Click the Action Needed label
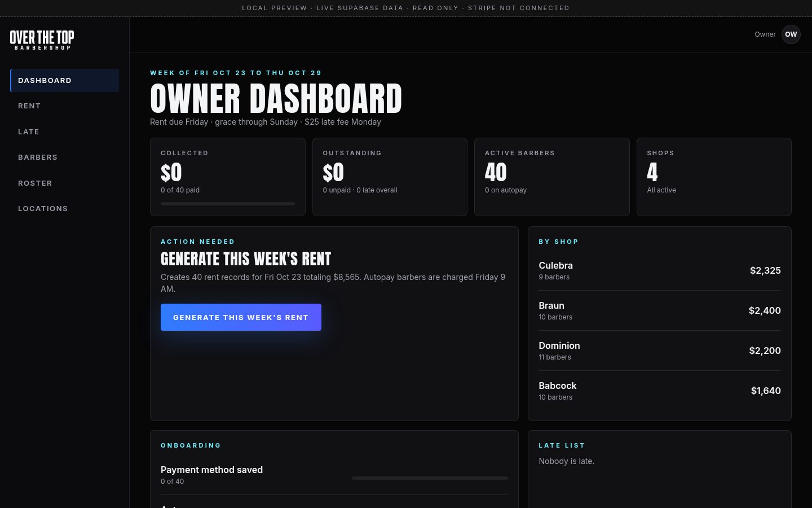Viewport: 812px width, 508px height. tap(197, 242)
